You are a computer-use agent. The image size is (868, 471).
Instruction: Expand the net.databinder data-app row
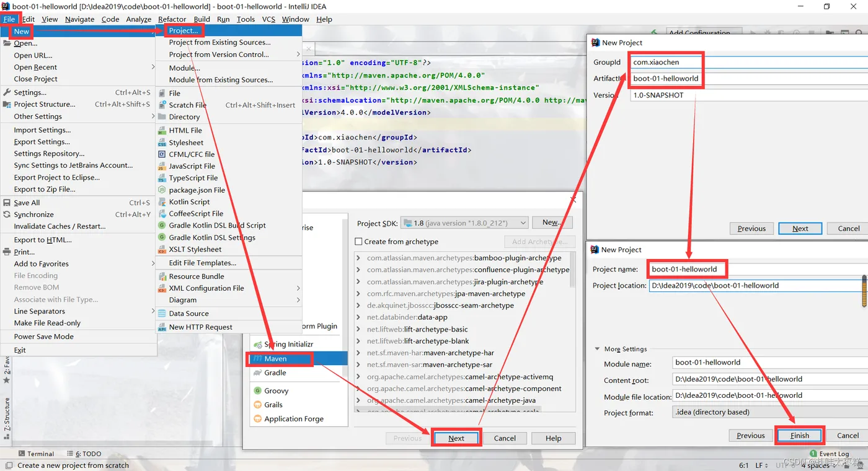[x=359, y=317]
